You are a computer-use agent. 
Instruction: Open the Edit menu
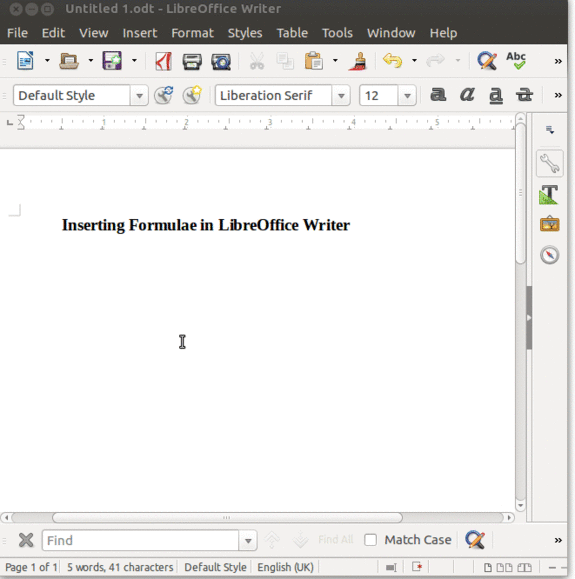coord(53,33)
